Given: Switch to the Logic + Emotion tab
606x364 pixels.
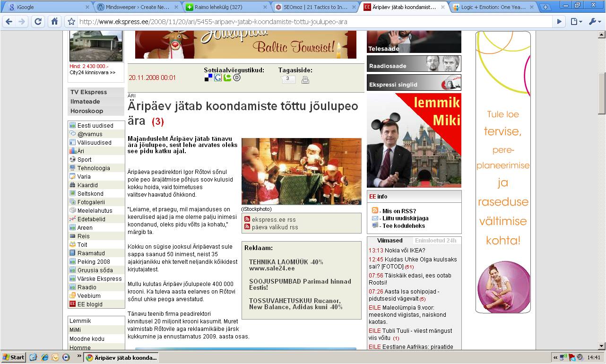Looking at the screenshot, I should [493, 7].
